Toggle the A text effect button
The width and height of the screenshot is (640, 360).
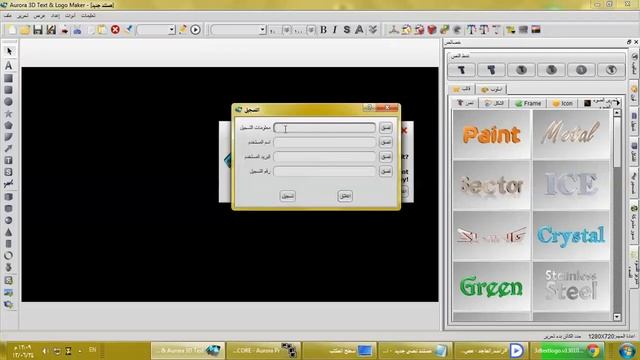click(x=359, y=29)
